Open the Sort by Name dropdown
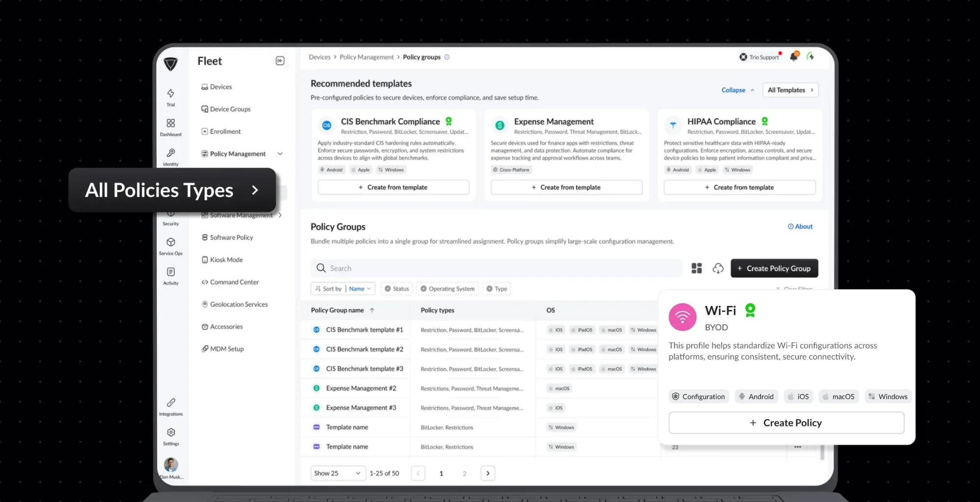Image resolution: width=980 pixels, height=502 pixels. tap(343, 289)
